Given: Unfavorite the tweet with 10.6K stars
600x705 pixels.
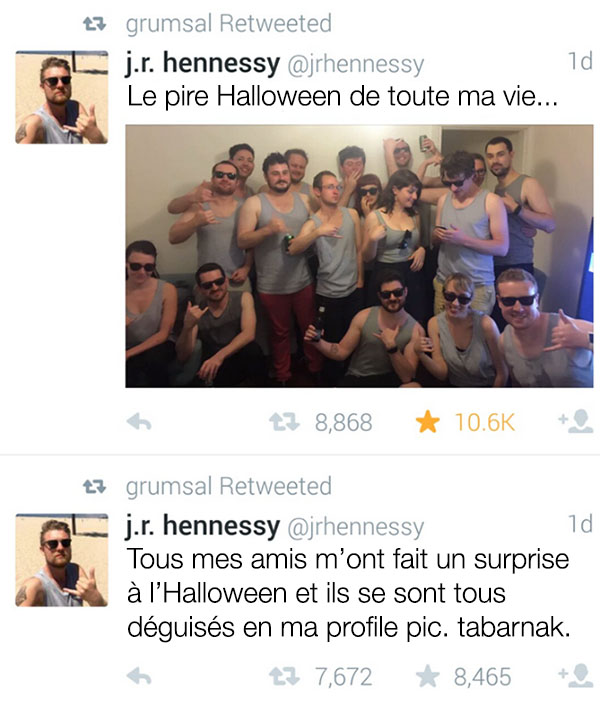Looking at the screenshot, I should click(x=427, y=422).
